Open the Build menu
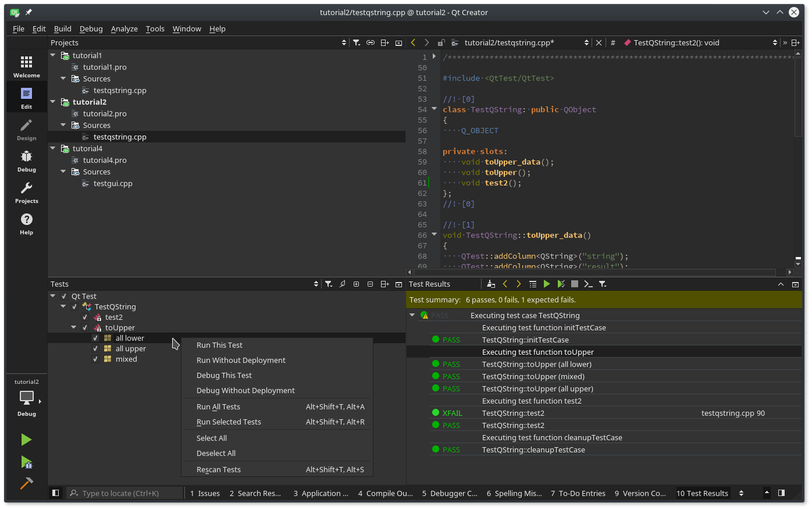 point(63,28)
